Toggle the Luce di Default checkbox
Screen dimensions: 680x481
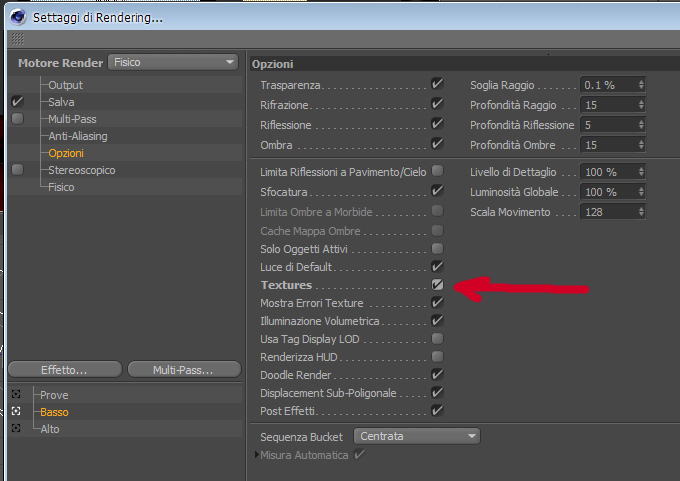(437, 266)
